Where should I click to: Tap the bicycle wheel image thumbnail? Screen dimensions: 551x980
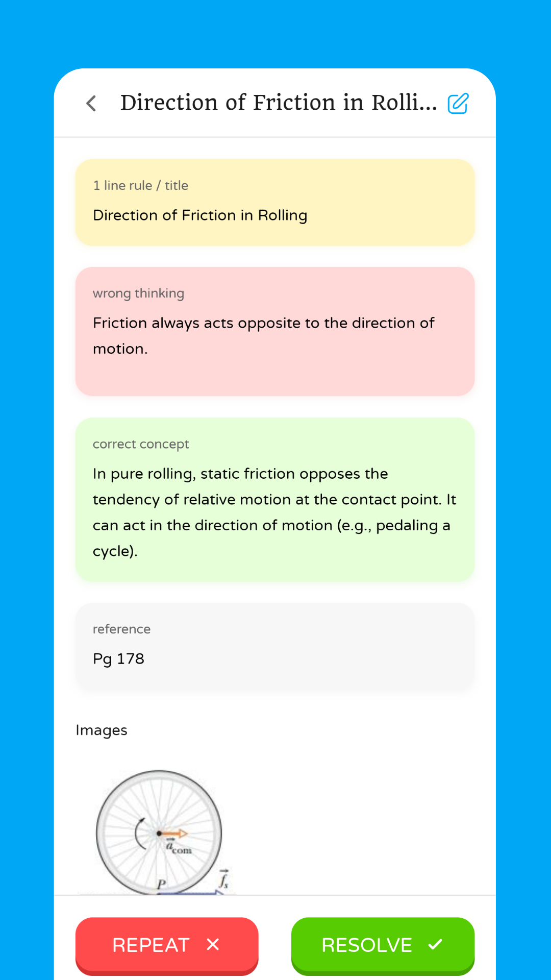(x=159, y=832)
